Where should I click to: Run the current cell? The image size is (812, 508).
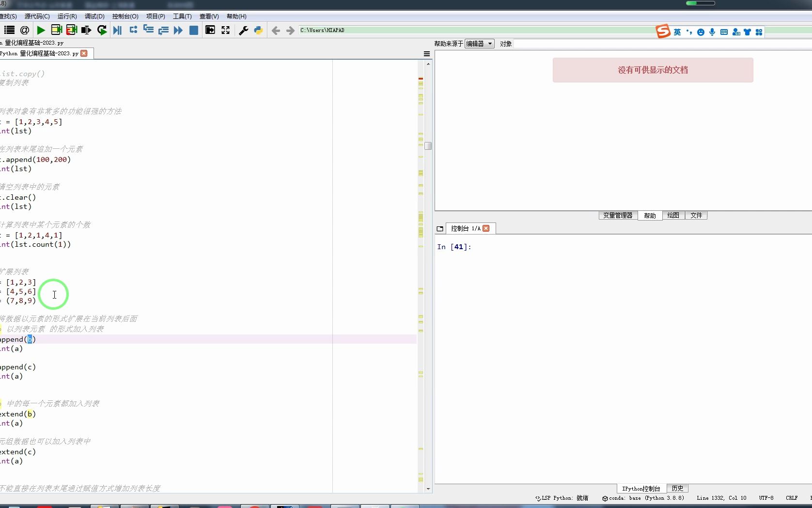[x=56, y=30]
